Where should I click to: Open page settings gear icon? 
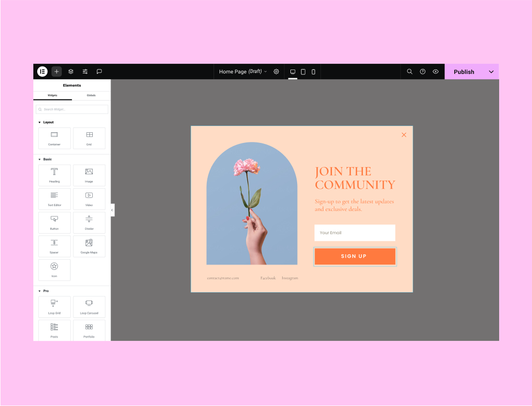[x=276, y=71]
